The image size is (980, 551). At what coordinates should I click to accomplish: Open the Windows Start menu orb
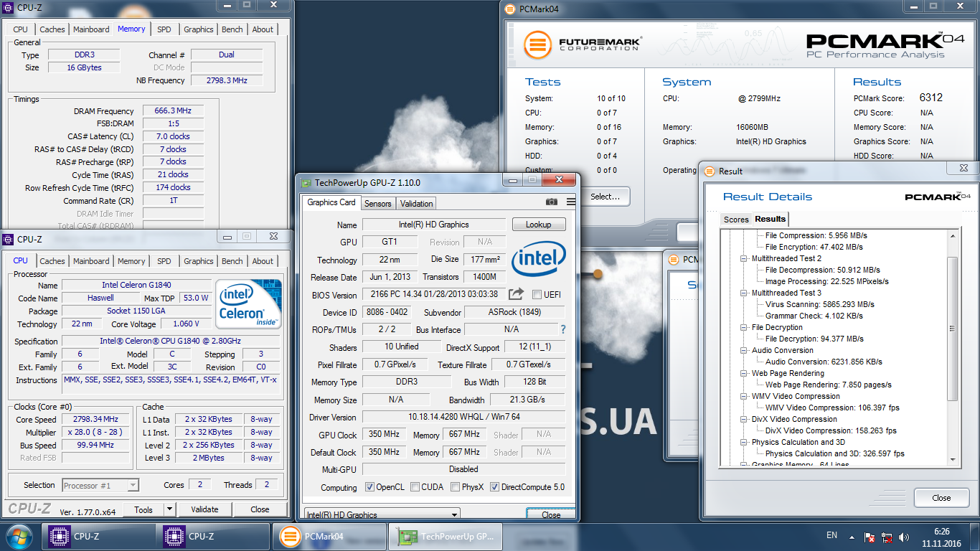coord(19,536)
